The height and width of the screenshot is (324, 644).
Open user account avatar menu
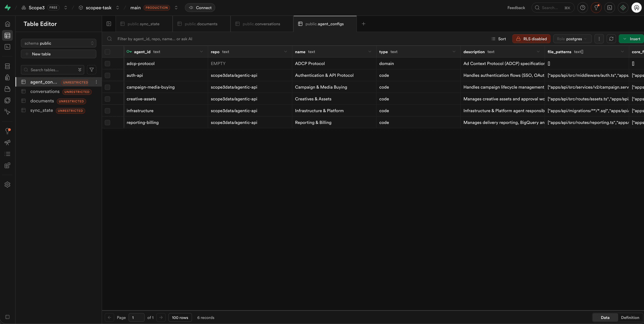636,8
